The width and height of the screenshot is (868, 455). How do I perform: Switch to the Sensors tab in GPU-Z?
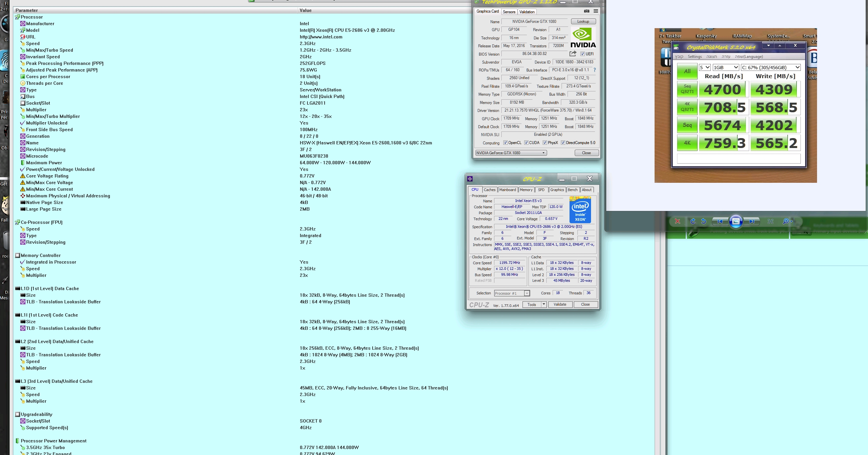[509, 12]
